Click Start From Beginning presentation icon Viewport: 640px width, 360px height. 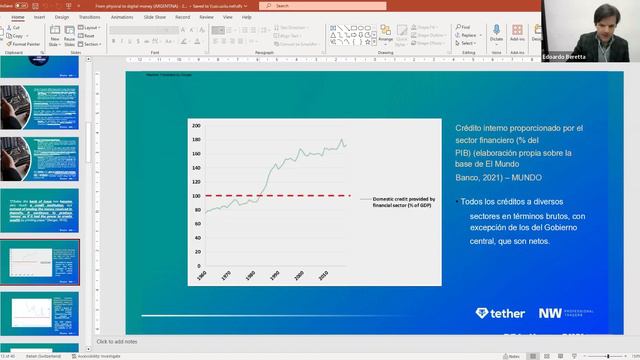pos(69,6)
